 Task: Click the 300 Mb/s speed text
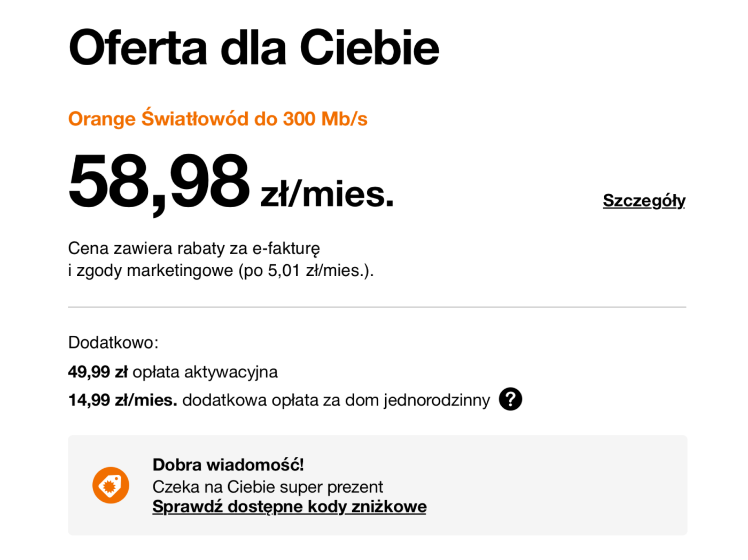(325, 119)
